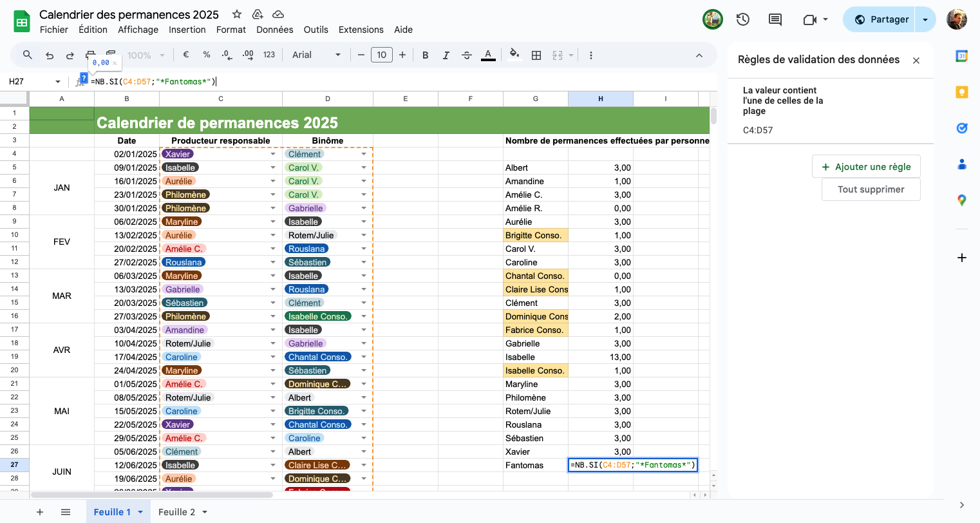Open the Insertion menu

coord(187,30)
